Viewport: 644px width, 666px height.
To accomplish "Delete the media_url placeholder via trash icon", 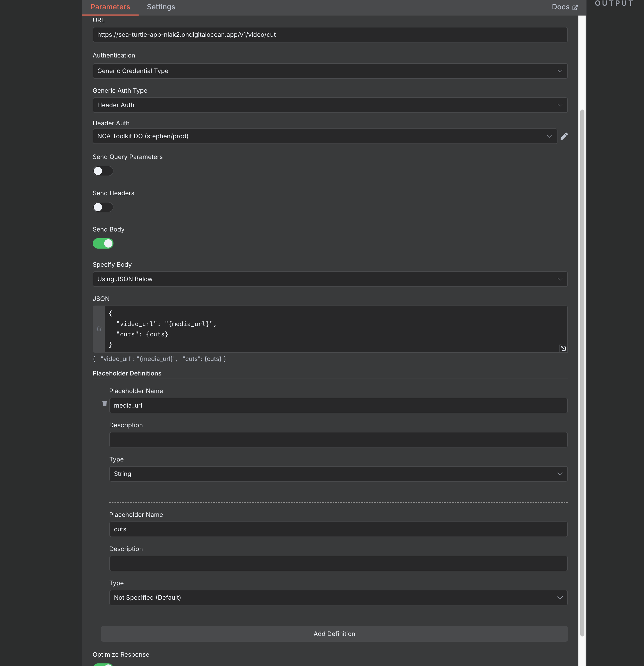I will tap(105, 403).
